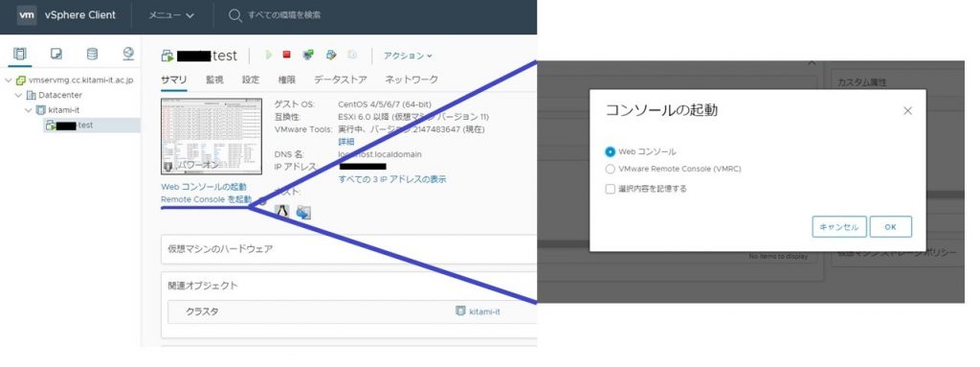Screen dimensions: 980x367
Task: Select the Web コンソール radio option
Action: [x=610, y=151]
